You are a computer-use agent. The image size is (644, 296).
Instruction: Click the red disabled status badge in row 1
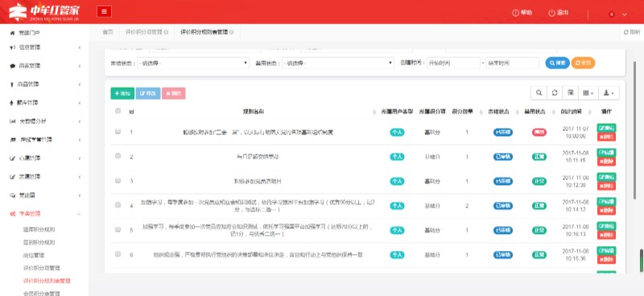tap(539, 132)
